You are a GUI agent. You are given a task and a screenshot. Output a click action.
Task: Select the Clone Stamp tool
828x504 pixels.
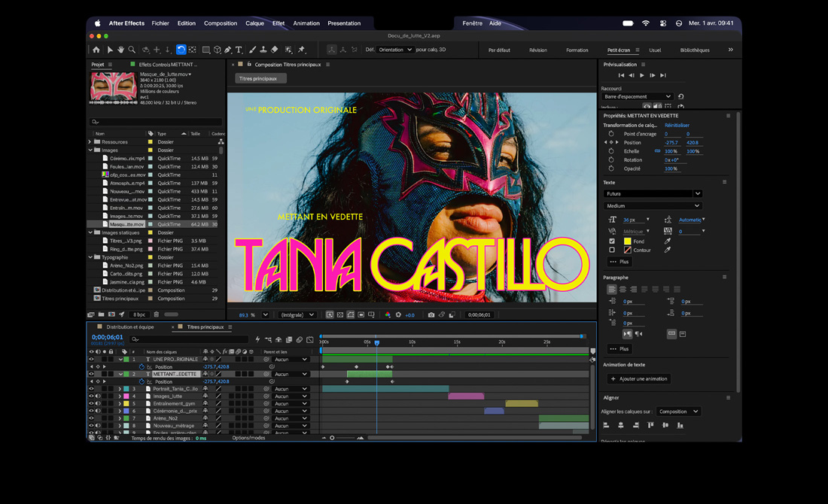(x=263, y=50)
